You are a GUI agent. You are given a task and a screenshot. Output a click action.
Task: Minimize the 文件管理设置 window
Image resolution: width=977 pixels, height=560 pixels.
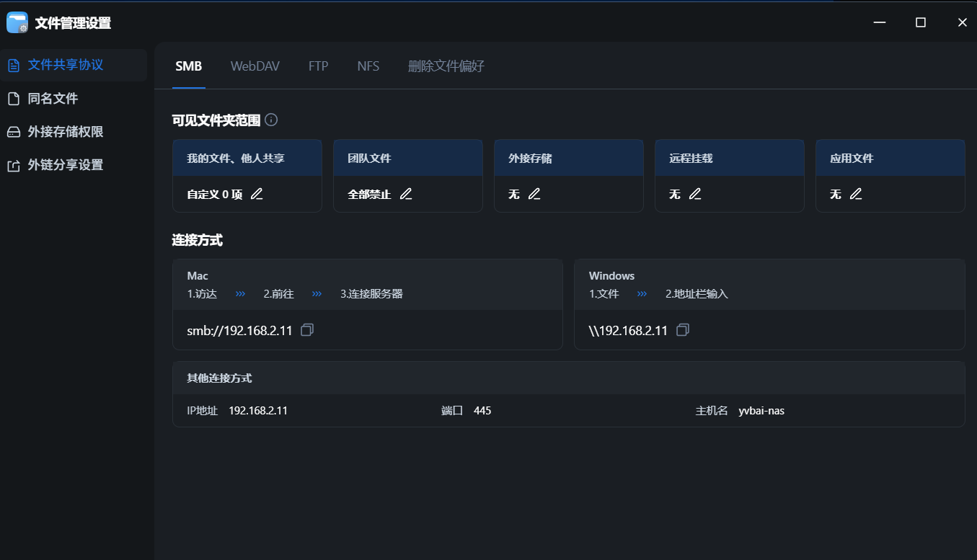(x=880, y=22)
